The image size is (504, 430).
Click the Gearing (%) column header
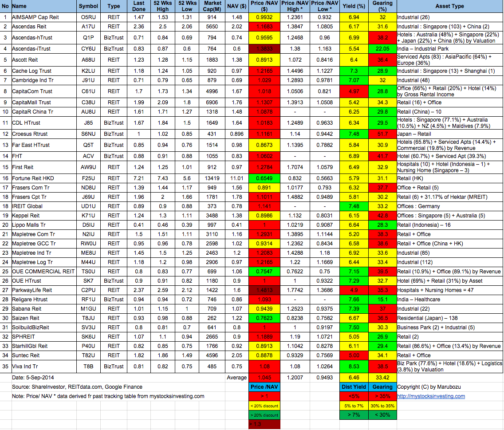382,6
